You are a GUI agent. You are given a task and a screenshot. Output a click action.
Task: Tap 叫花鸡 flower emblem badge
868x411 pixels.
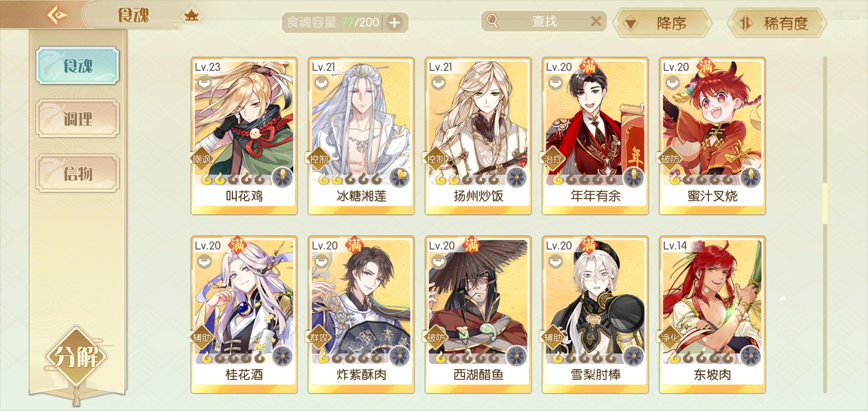(x=282, y=178)
